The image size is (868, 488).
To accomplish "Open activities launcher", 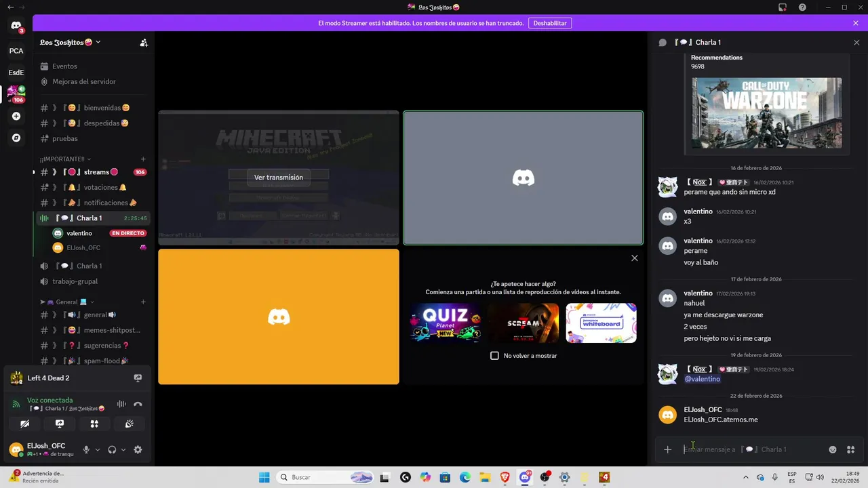I will (x=94, y=424).
